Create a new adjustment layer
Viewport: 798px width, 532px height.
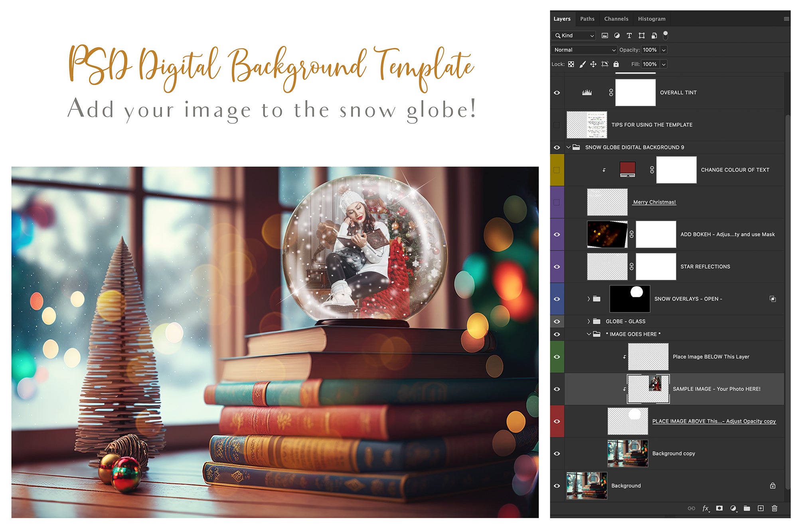[734, 508]
